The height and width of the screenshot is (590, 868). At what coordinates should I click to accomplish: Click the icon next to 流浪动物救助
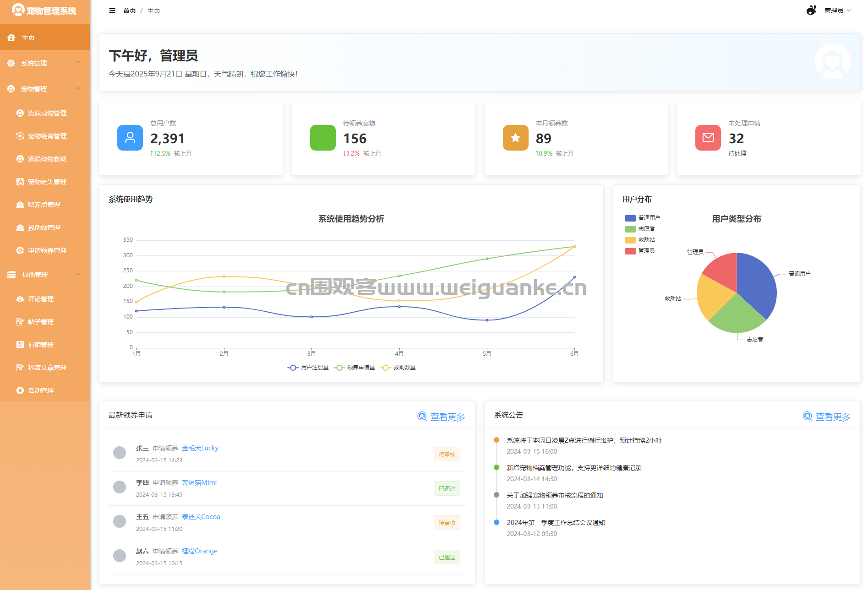(x=20, y=159)
